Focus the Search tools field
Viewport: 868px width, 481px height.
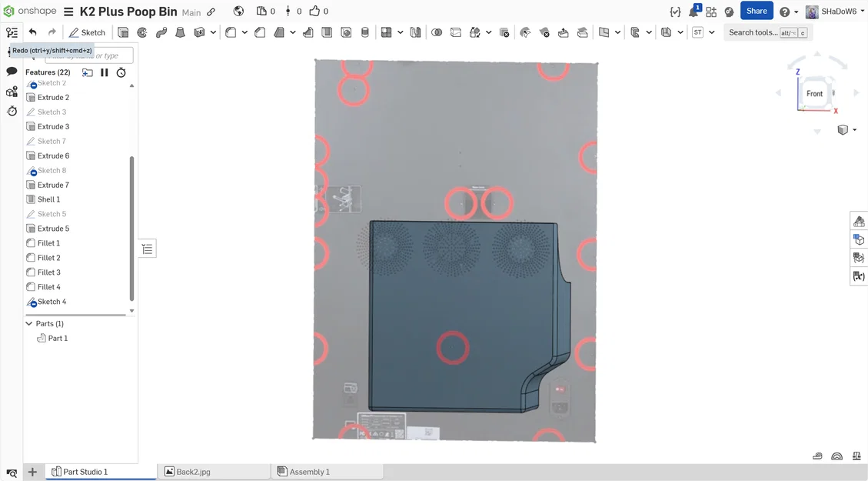(767, 32)
